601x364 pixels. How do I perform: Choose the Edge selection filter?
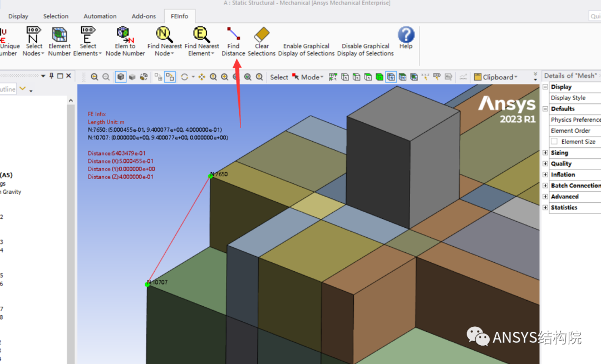[x=357, y=77]
